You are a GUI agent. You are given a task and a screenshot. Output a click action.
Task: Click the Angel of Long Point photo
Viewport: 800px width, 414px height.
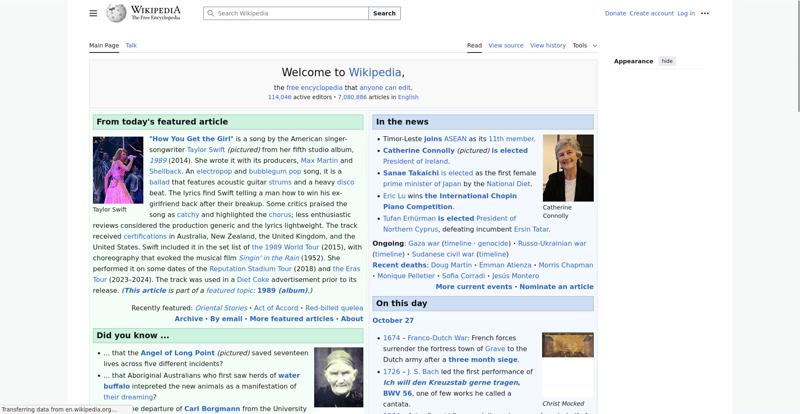click(x=338, y=377)
